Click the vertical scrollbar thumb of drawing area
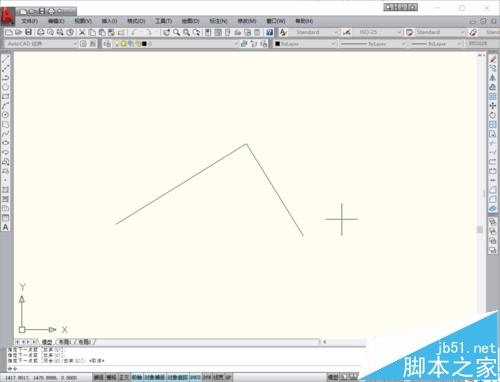The height and width of the screenshot is (382, 500). pos(480,229)
